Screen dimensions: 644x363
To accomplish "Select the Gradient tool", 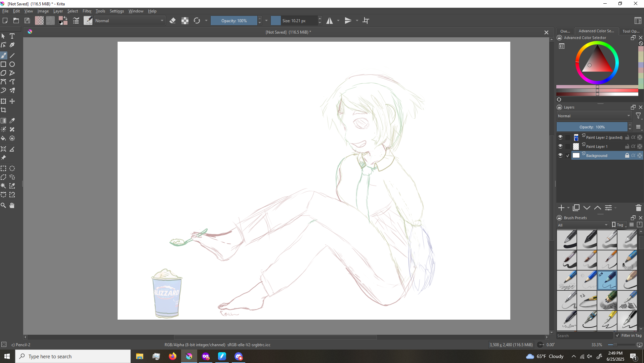I will click(3, 121).
